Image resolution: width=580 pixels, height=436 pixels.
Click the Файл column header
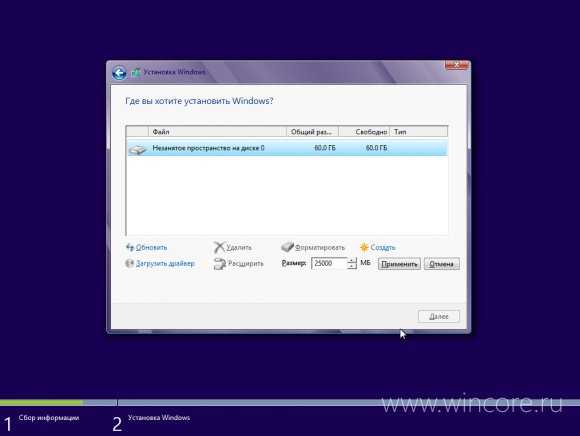pos(218,132)
